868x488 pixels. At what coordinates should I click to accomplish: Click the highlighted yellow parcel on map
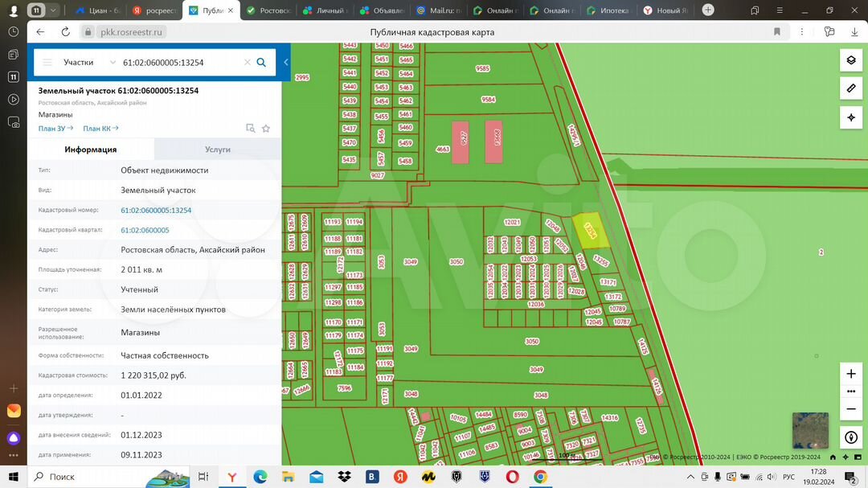coord(591,230)
